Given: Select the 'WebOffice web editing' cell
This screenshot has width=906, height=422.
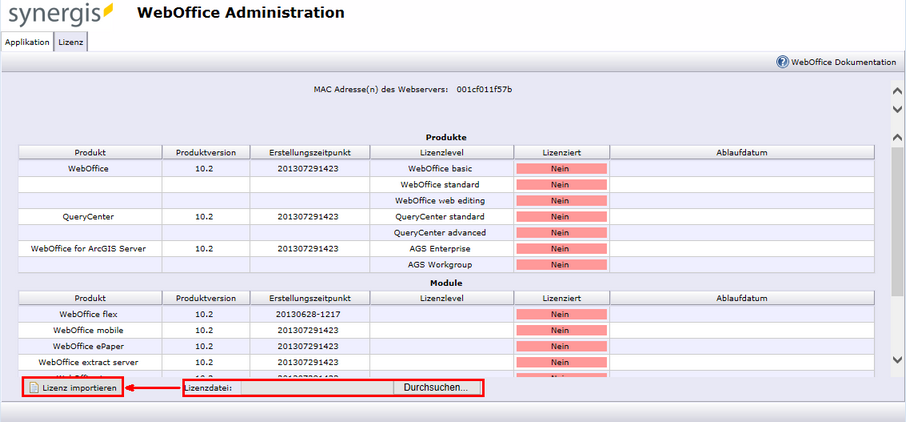Looking at the screenshot, I should tap(441, 201).
